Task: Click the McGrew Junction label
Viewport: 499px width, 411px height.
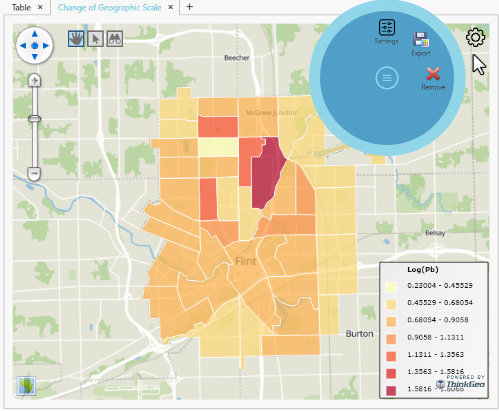Action: pos(272,113)
